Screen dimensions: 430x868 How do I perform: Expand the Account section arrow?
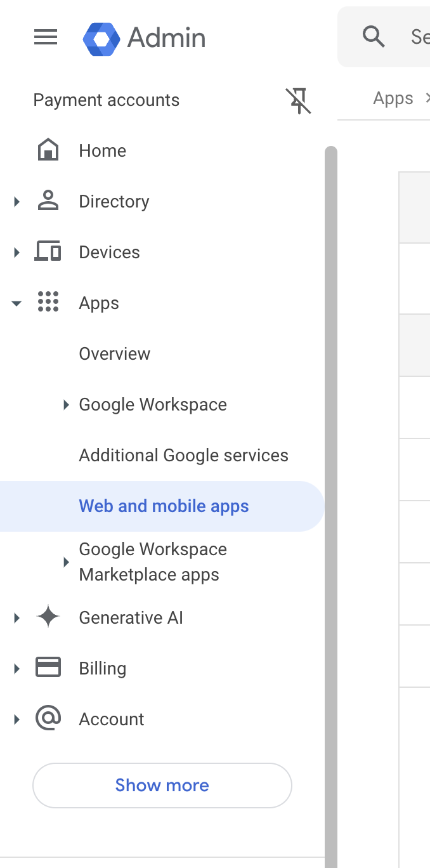pos(16,720)
